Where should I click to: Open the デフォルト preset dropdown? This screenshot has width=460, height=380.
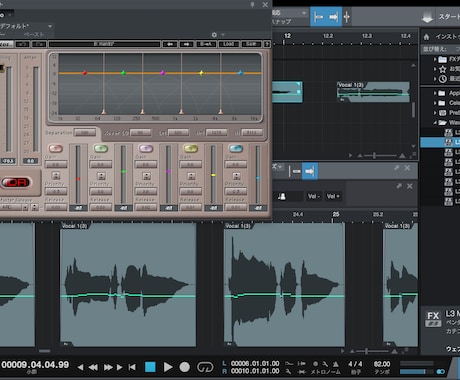50,26
